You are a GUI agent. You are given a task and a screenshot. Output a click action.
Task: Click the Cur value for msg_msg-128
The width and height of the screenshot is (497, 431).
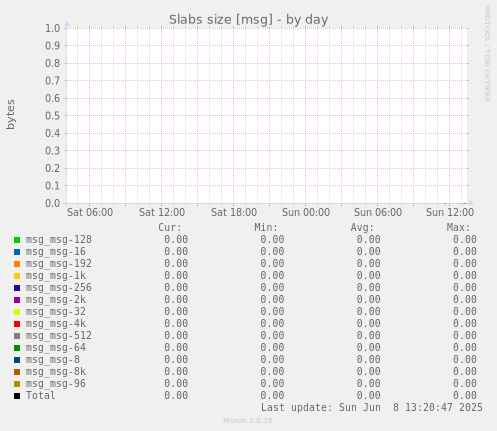[176, 240]
